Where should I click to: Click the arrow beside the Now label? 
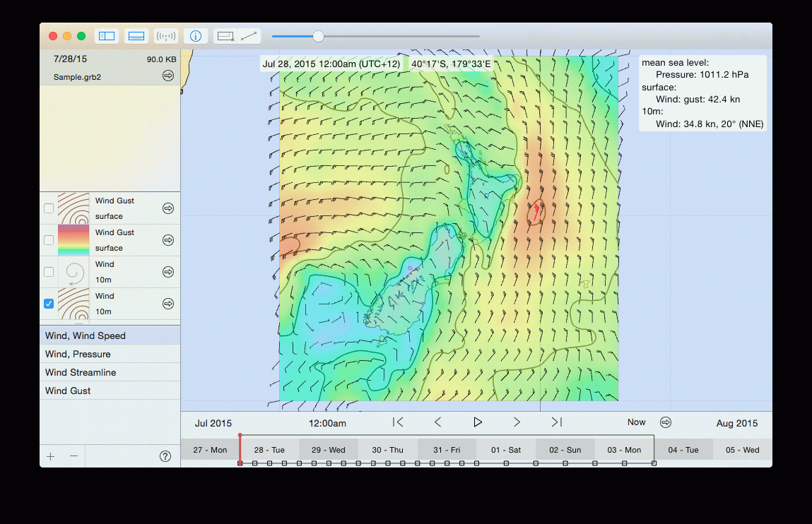pyautogui.click(x=666, y=422)
